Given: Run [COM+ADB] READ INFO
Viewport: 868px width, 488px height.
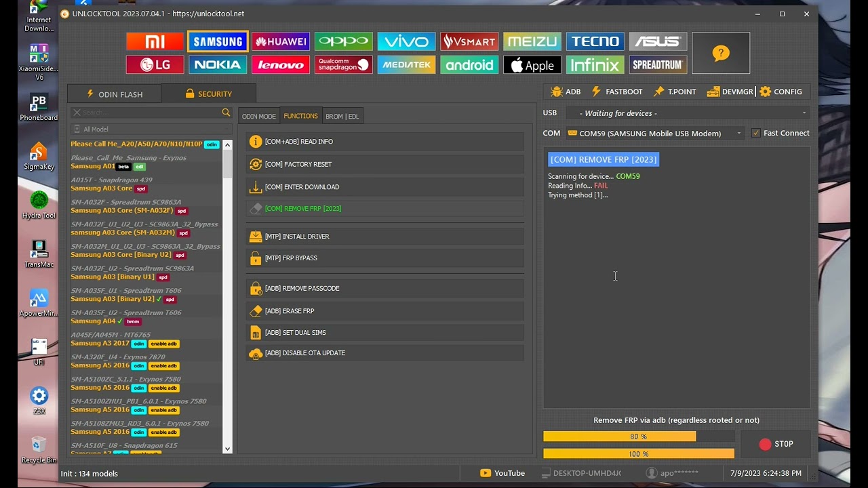Looking at the screenshot, I should 385,142.
